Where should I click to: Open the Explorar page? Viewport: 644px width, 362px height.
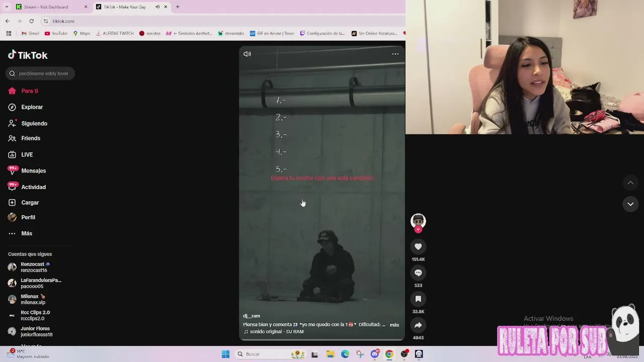point(26,107)
